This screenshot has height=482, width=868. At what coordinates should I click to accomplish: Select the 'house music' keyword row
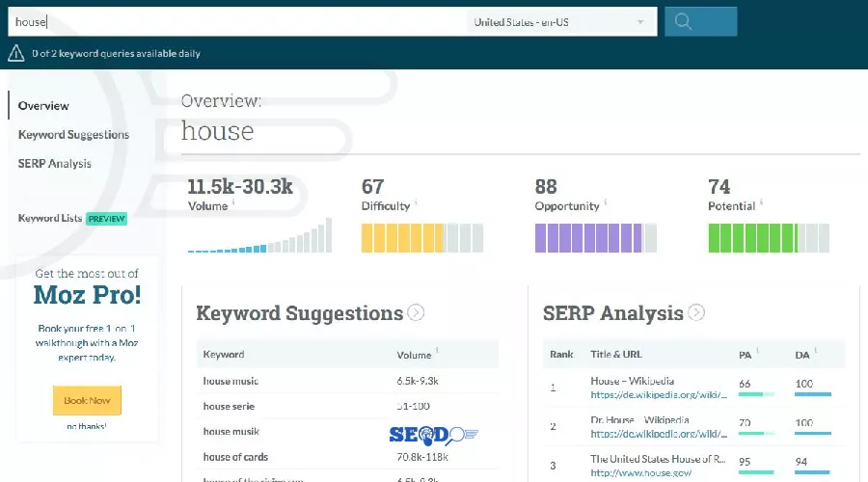[x=347, y=381]
